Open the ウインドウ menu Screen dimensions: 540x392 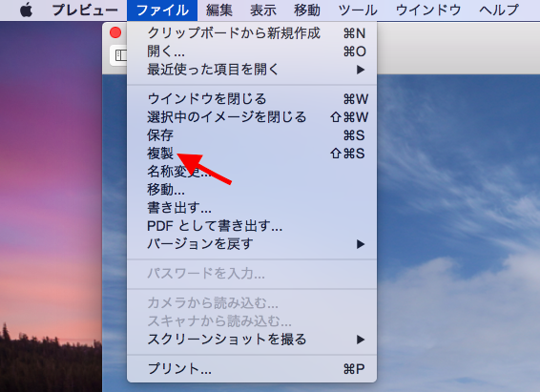pos(428,10)
